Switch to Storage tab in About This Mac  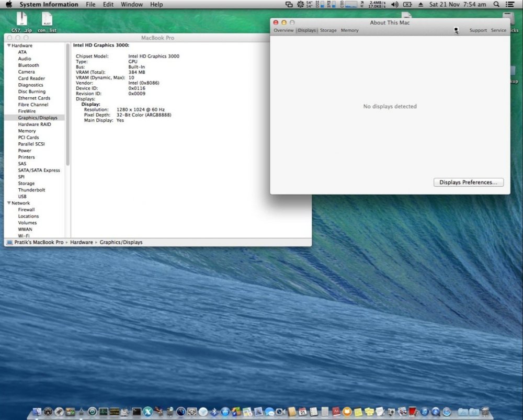click(x=328, y=30)
